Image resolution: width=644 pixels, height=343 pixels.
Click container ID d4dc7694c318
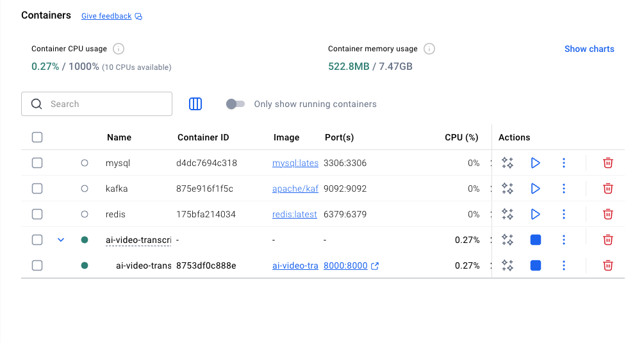coord(206,163)
